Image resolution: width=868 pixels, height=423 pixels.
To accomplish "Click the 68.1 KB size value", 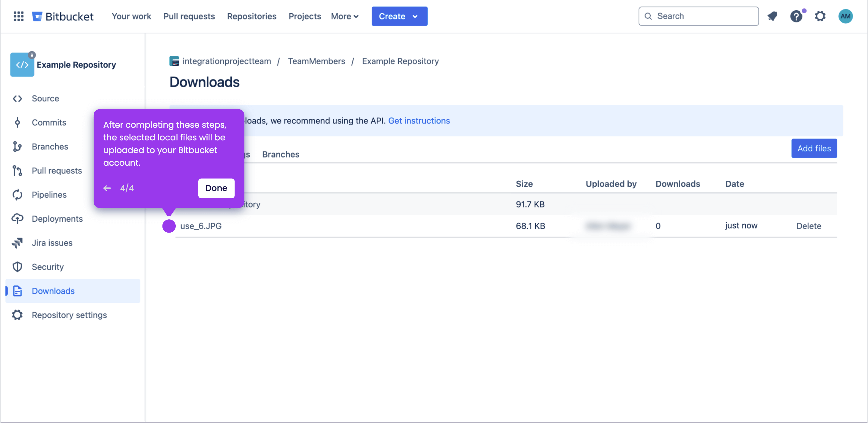I will [530, 226].
